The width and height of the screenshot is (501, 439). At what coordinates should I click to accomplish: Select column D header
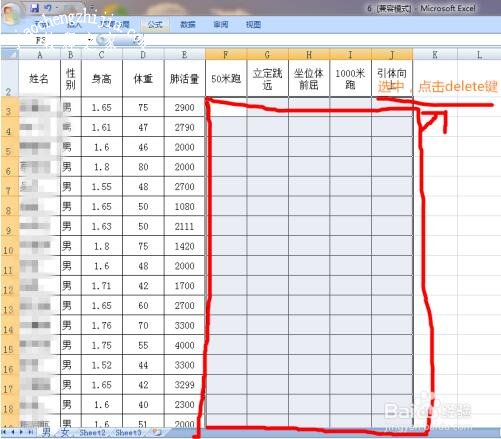click(143, 54)
